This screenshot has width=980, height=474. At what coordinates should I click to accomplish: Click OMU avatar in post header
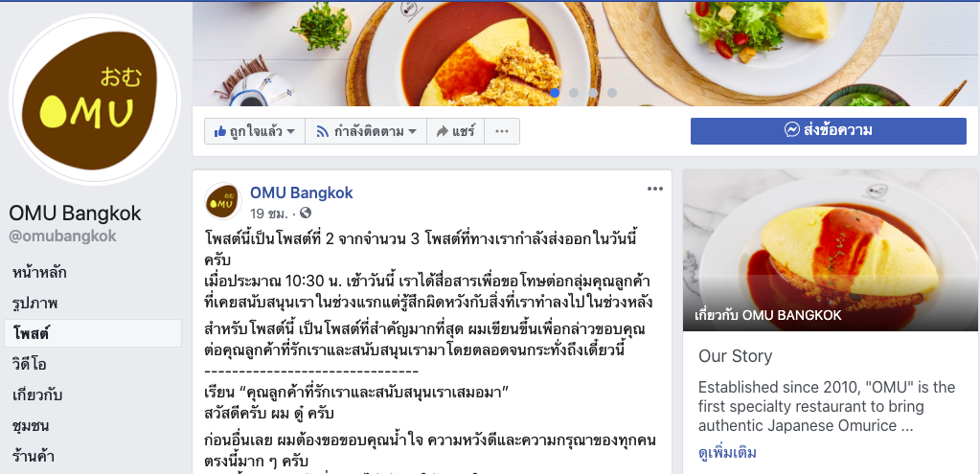pyautogui.click(x=223, y=201)
